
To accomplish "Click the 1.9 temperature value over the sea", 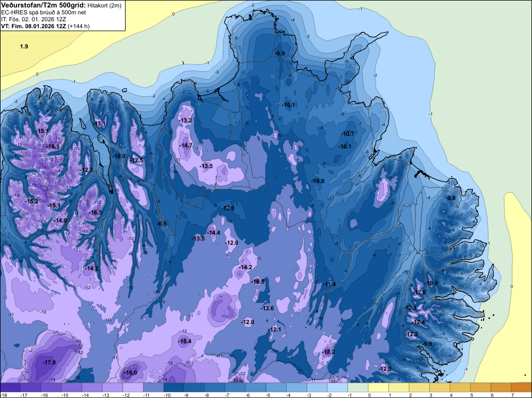I will [24, 46].
